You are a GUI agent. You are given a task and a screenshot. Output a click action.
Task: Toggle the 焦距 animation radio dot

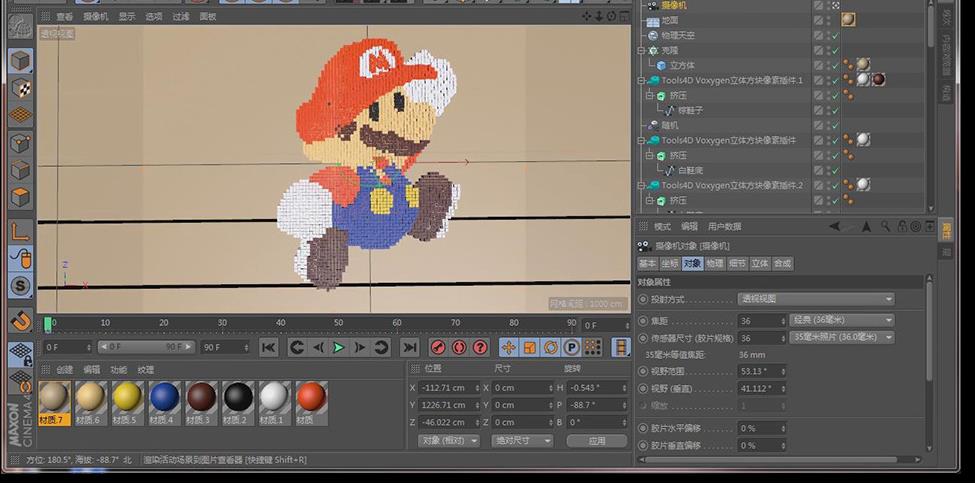(x=643, y=321)
